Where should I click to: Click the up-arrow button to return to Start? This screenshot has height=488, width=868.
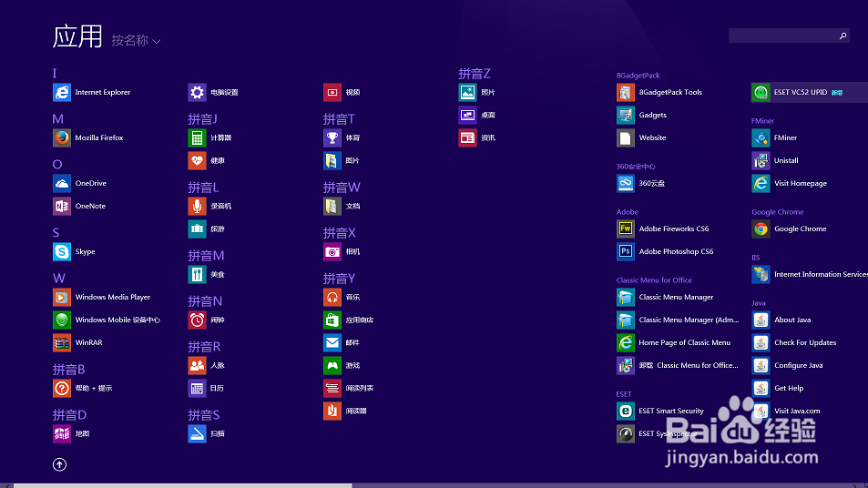coord(59,464)
